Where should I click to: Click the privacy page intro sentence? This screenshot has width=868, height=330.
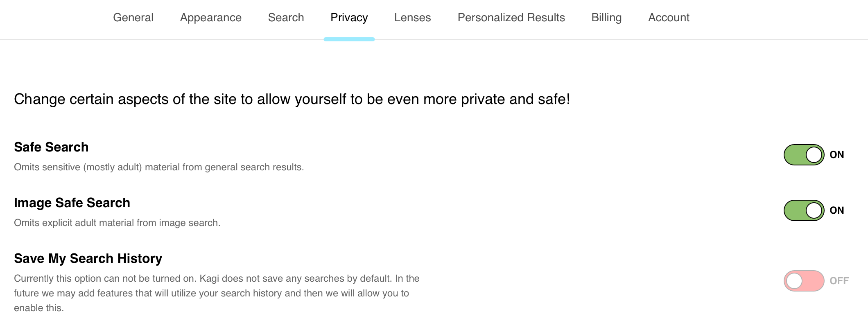pyautogui.click(x=292, y=99)
